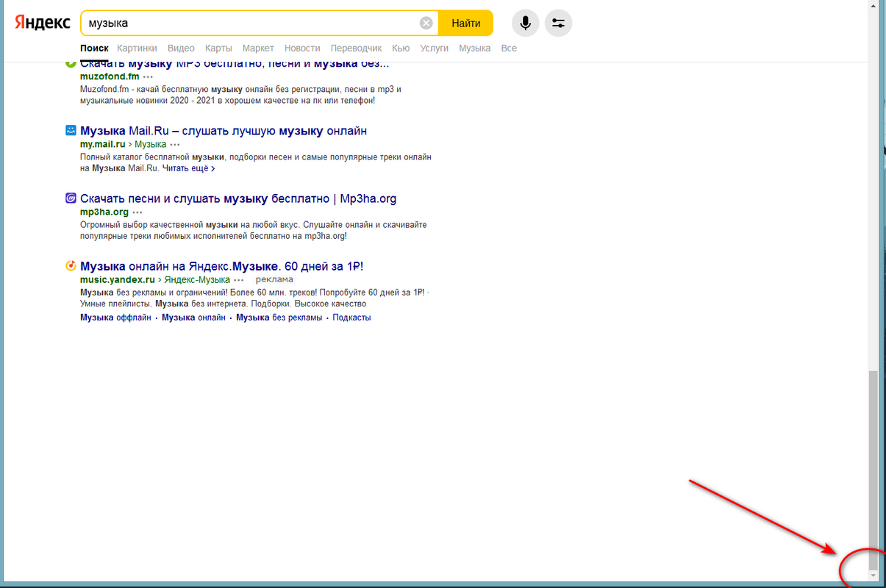Click the Yandex Music result favicon
The image size is (886, 588).
(x=71, y=266)
